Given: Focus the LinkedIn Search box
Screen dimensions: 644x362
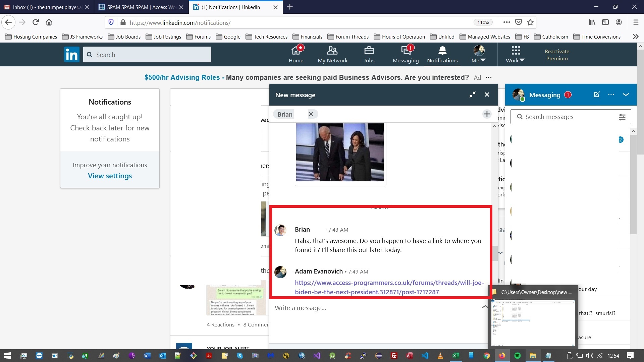Looking at the screenshot, I should 147,55.
